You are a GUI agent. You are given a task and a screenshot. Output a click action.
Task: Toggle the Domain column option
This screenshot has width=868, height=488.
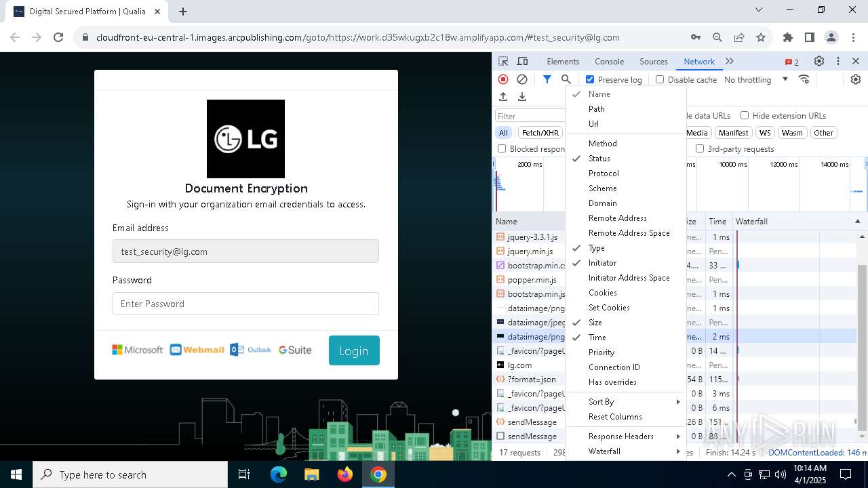[x=625, y=203]
